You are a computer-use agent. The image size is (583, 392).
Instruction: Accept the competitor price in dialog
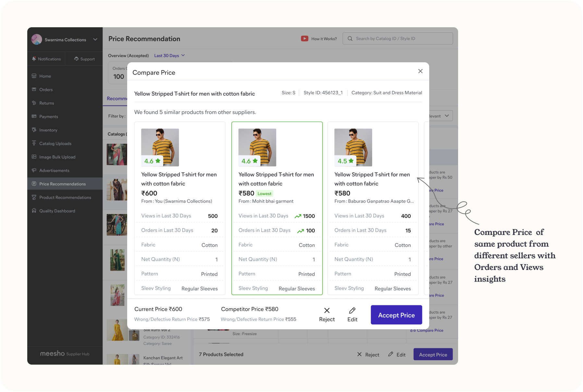[396, 315]
